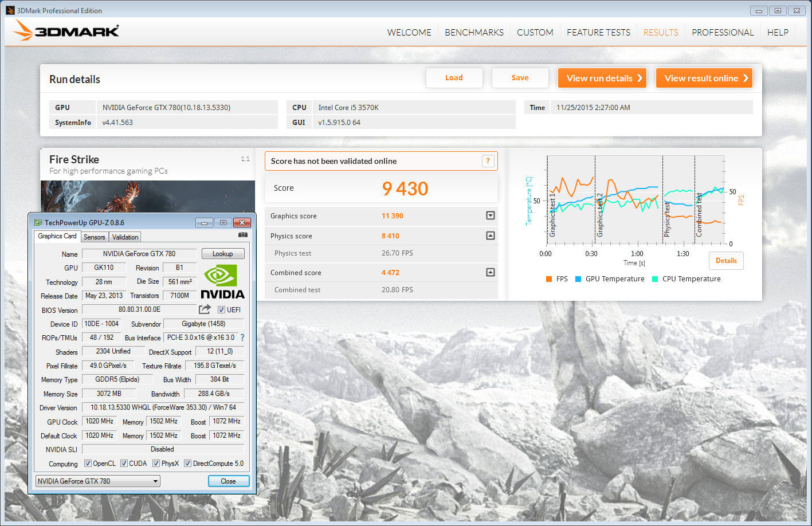The height and width of the screenshot is (526, 812).
Task: Click the BIOS version share/export icon
Action: pos(205,309)
